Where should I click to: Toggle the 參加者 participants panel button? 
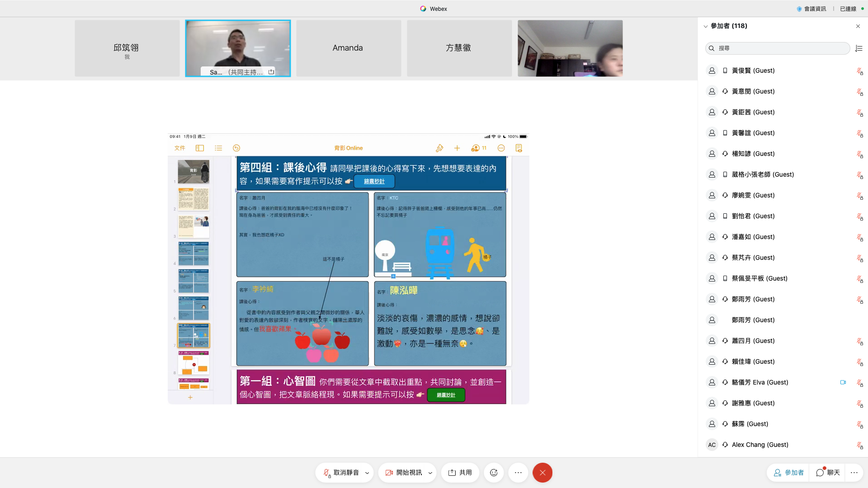point(788,473)
